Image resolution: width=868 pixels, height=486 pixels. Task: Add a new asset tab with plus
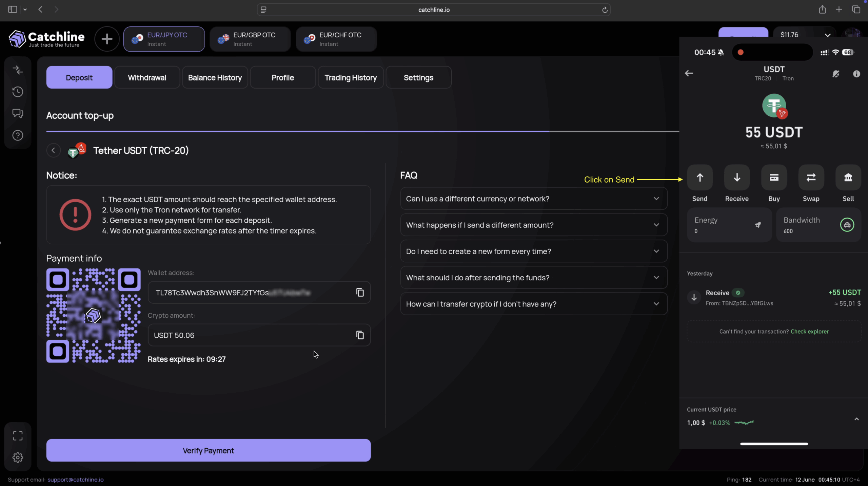[x=107, y=39]
